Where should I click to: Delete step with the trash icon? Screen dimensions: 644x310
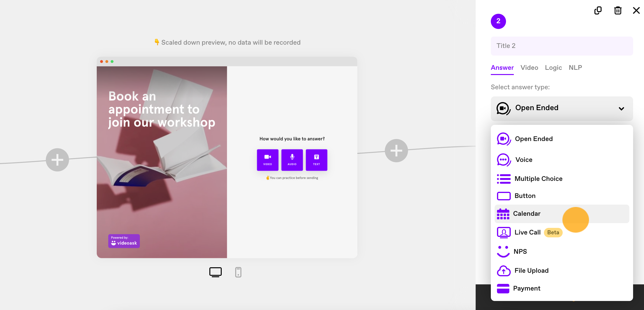617,10
